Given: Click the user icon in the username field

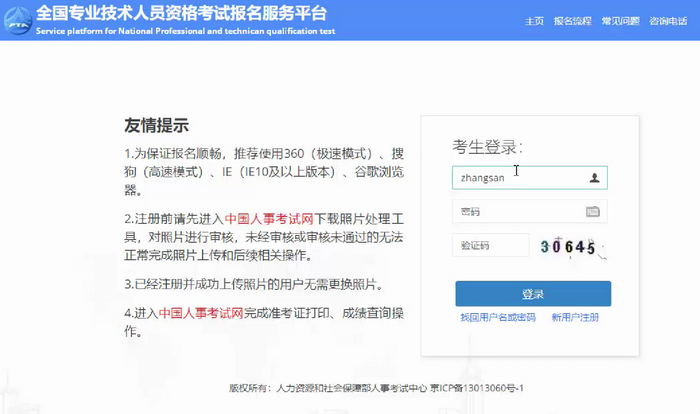Looking at the screenshot, I should pyautogui.click(x=594, y=178).
